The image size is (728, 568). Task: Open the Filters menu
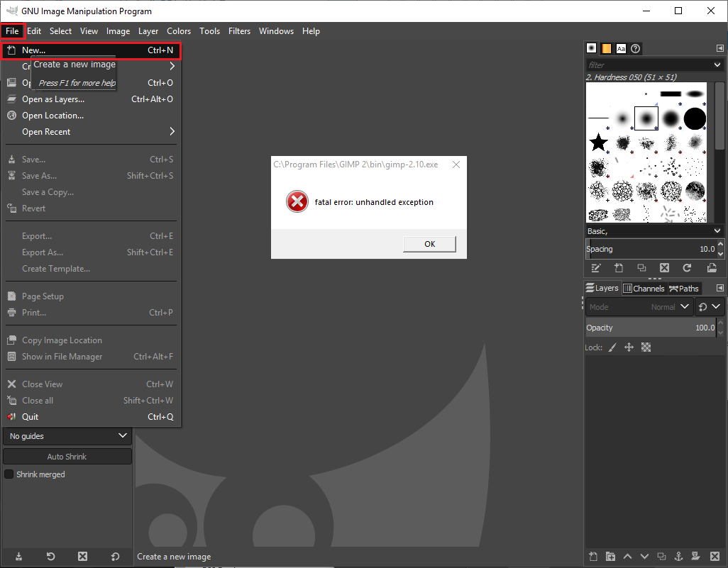point(239,31)
